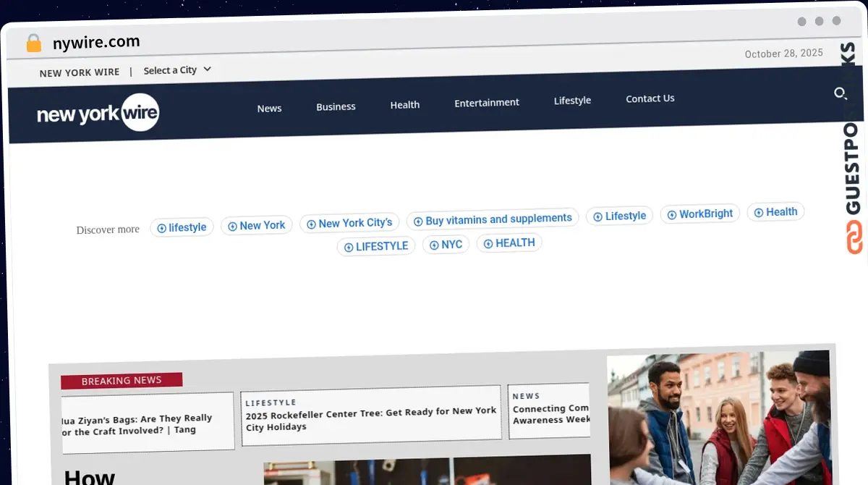Select the New York City's tag

[354, 223]
